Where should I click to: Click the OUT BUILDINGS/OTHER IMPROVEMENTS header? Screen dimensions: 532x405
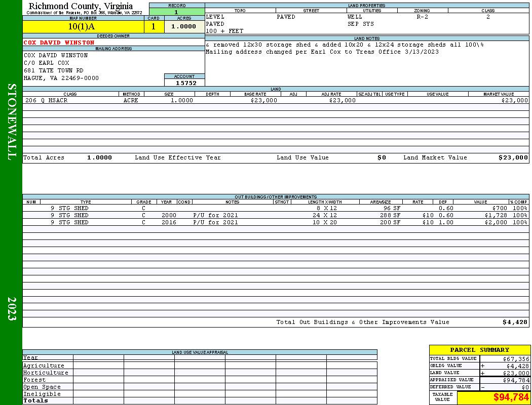(276, 197)
